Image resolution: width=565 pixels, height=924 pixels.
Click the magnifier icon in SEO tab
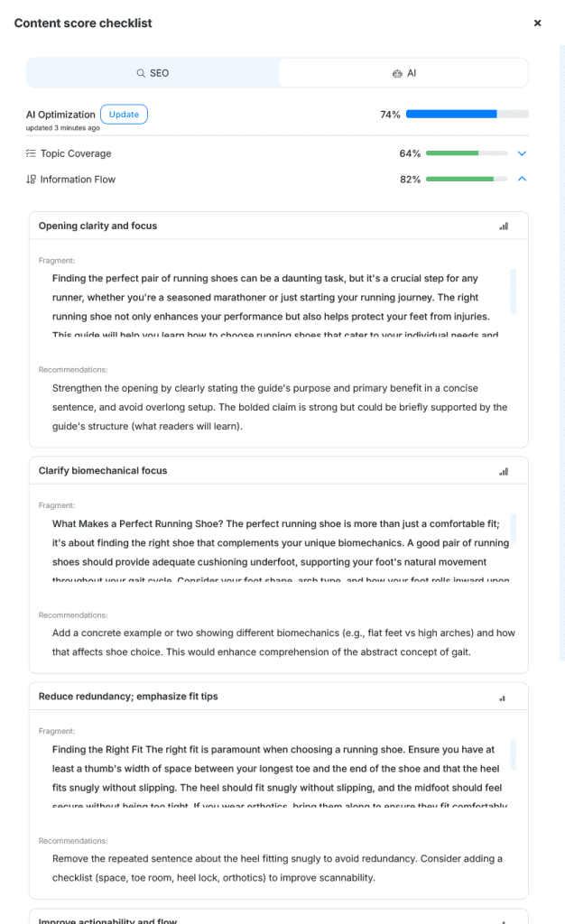(x=141, y=73)
